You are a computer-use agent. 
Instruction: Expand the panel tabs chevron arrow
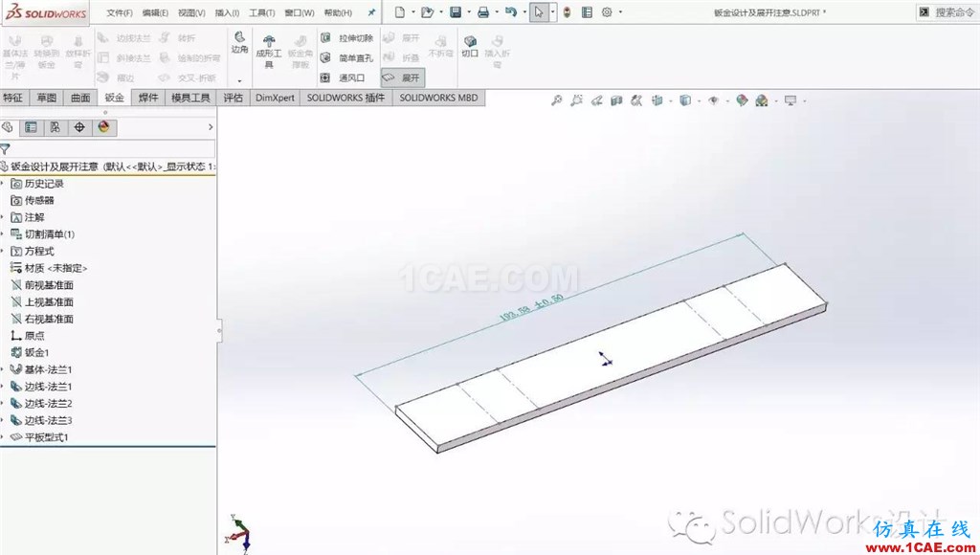point(211,127)
